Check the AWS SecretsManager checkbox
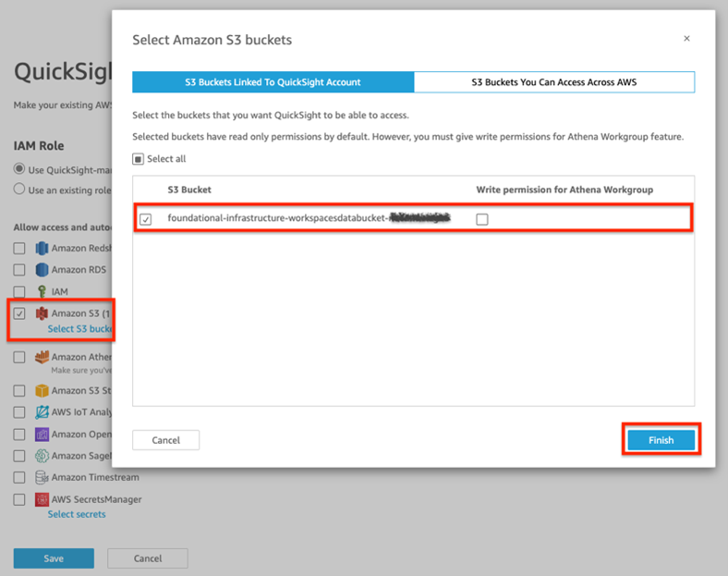The image size is (728, 576). click(x=19, y=499)
